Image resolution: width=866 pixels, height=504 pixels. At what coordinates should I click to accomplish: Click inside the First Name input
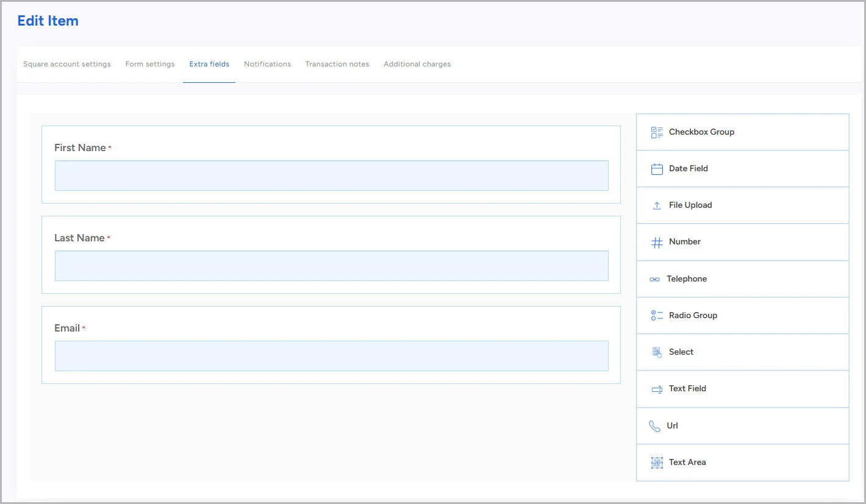(x=332, y=176)
